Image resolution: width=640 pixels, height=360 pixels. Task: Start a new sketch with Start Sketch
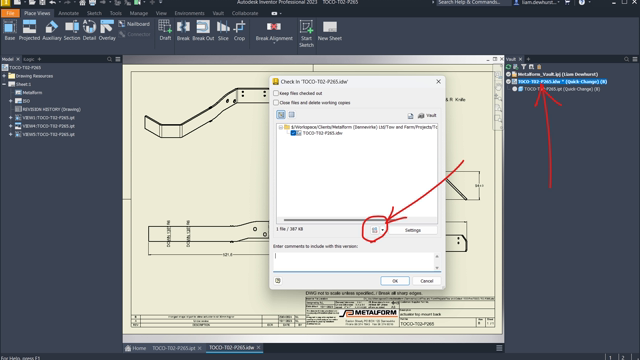(306, 33)
